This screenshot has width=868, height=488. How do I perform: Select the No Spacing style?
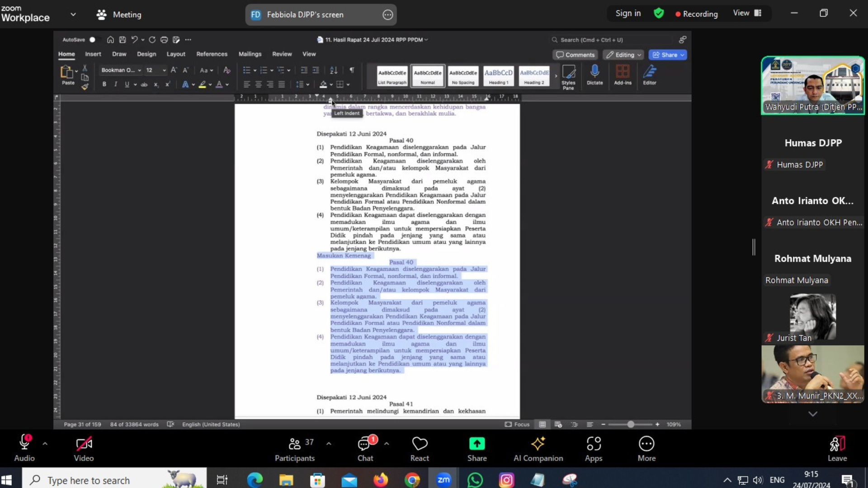point(463,76)
